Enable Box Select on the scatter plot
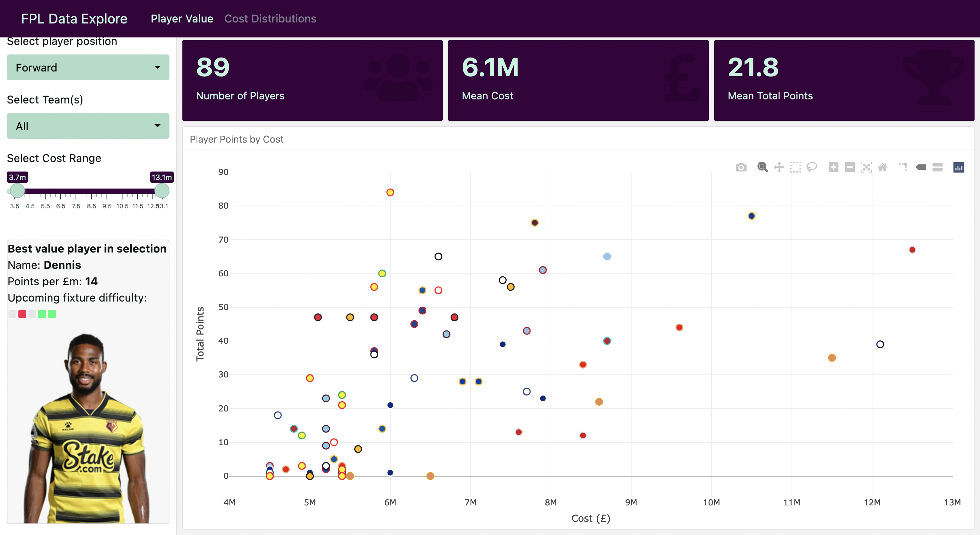980x535 pixels. [x=795, y=167]
